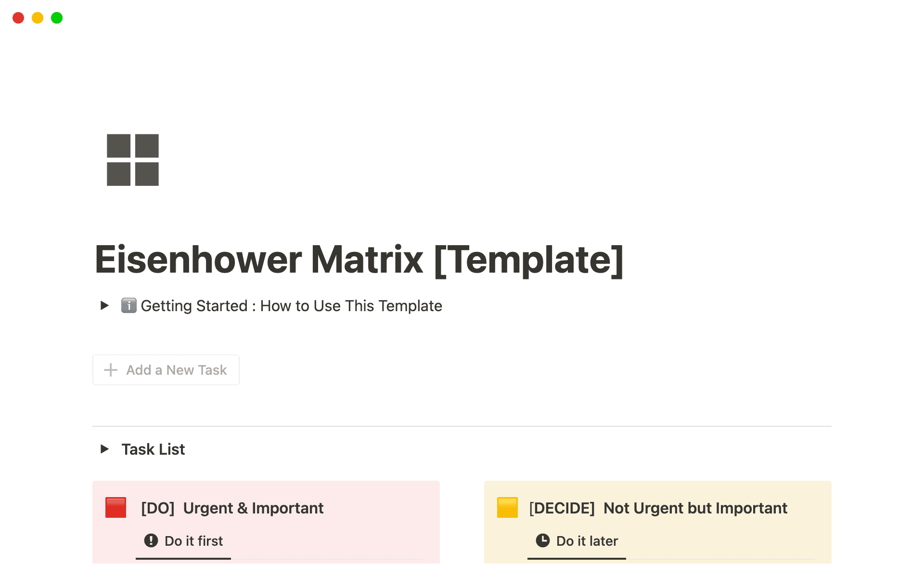
Task: Click the clock icon next to Do it later
Action: [543, 540]
